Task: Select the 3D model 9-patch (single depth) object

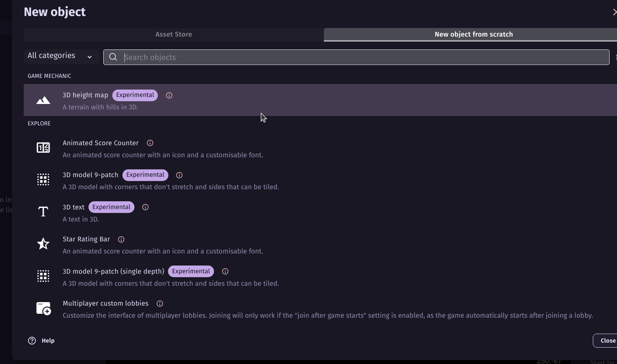Action: coord(113,271)
